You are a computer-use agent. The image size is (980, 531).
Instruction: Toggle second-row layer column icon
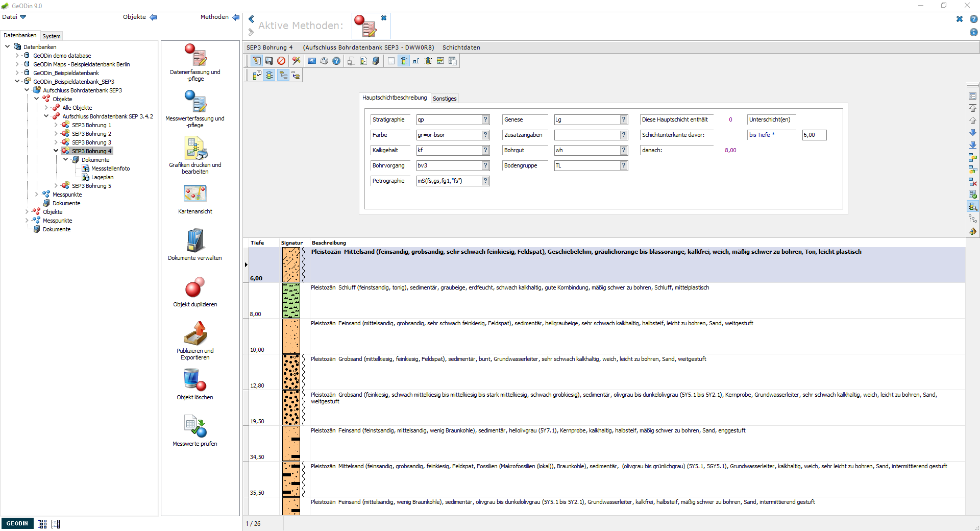coord(269,75)
